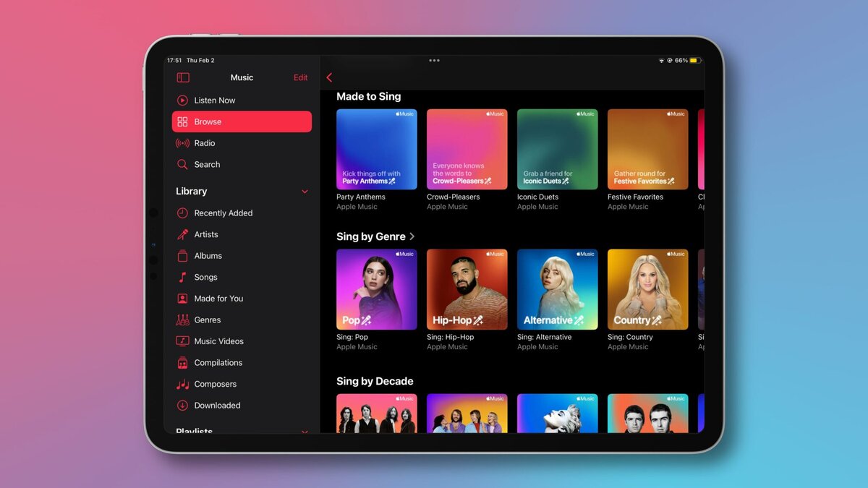
Task: Click the Listen Now play icon
Action: (x=182, y=100)
